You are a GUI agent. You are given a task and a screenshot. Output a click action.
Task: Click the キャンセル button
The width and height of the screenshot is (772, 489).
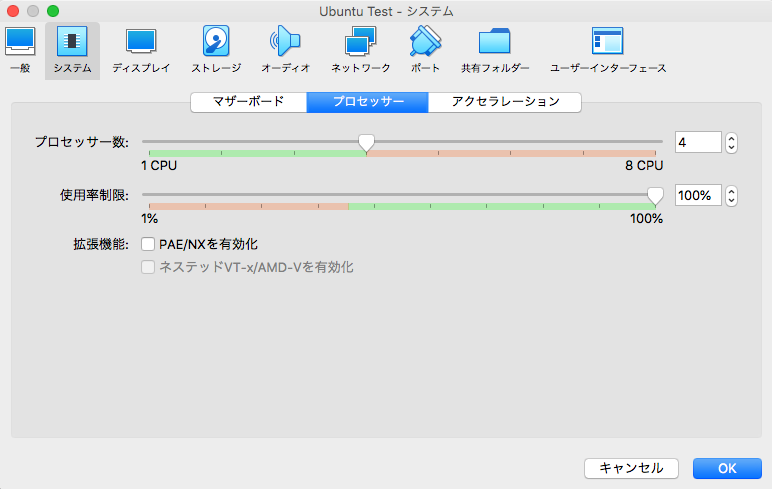[631, 468]
